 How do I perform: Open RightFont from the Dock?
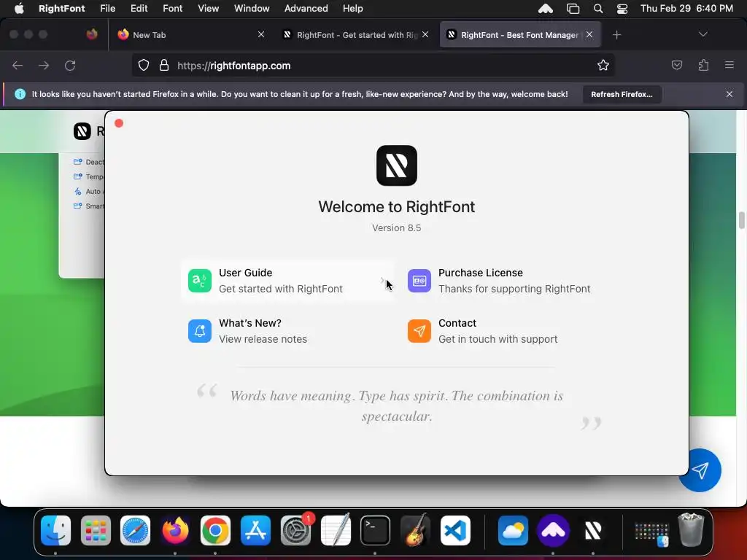(592, 530)
